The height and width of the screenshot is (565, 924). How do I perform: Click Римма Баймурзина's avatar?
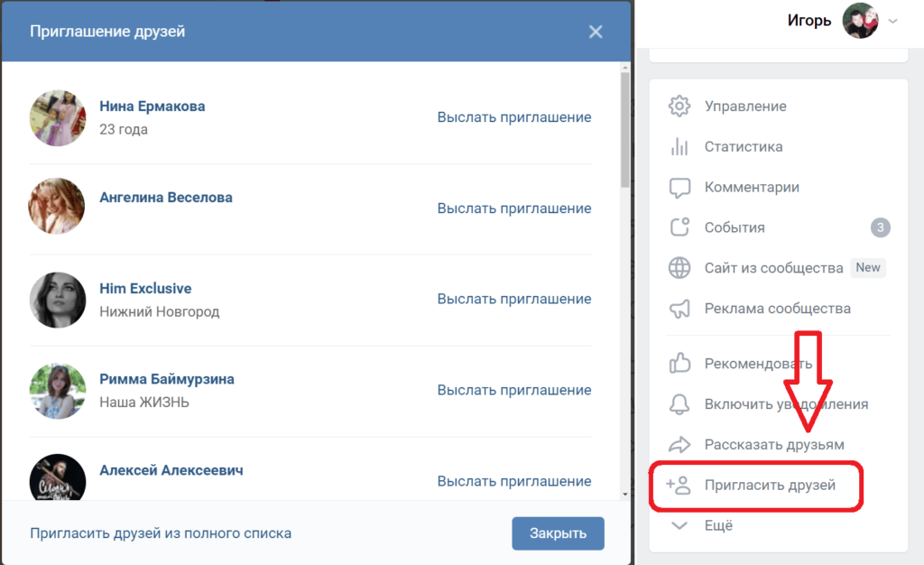click(58, 391)
